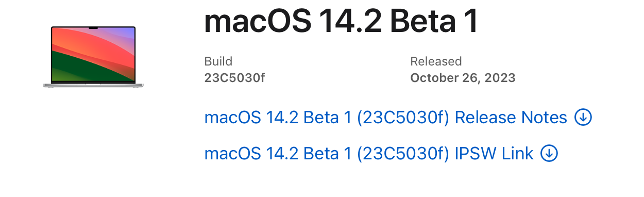This screenshot has width=644, height=197.
Task: Click the notch on the MacBook image
Action: (93, 28)
